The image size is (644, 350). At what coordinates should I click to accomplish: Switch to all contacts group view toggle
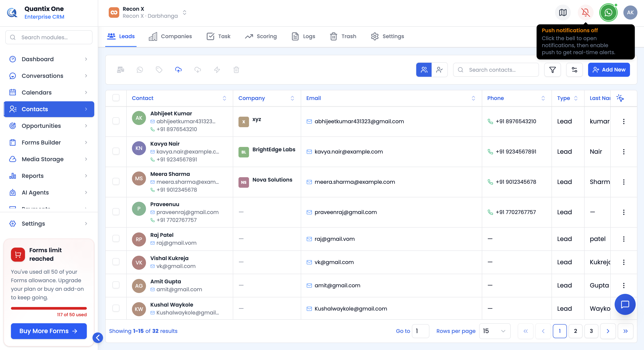pyautogui.click(x=424, y=70)
